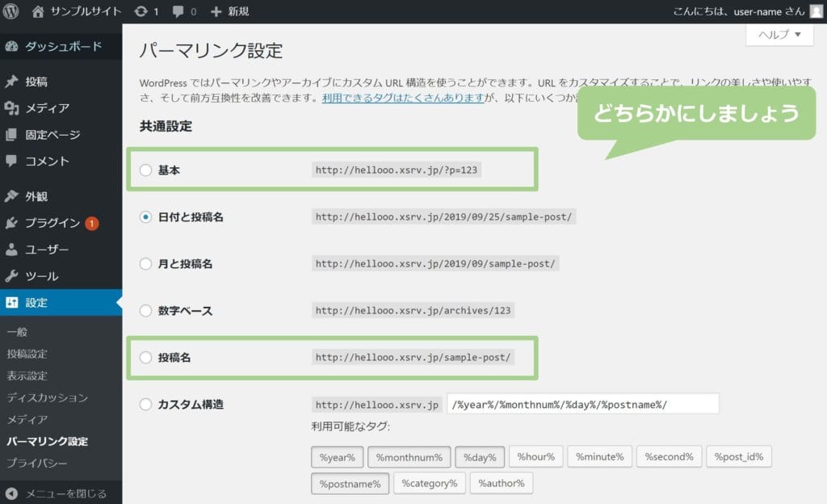Open the updates icon in admin bar
This screenshot has width=827, height=504.
pyautogui.click(x=142, y=11)
